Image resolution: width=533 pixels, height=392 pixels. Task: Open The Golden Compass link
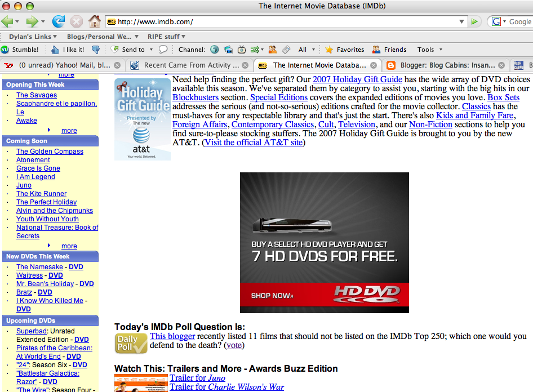[x=50, y=152]
